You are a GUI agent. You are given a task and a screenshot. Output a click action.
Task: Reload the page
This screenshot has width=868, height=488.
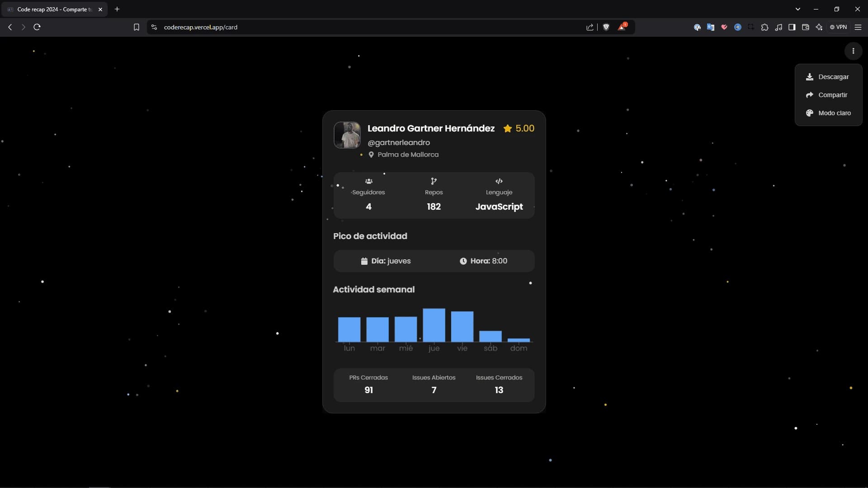37,27
